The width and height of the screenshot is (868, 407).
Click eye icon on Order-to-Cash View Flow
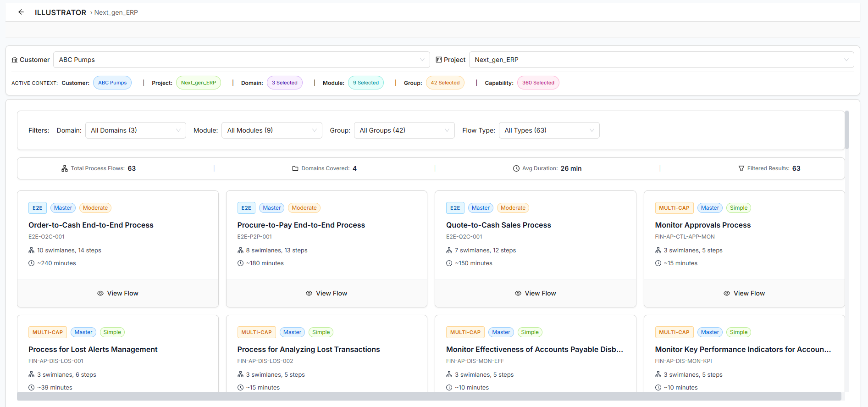tap(100, 294)
